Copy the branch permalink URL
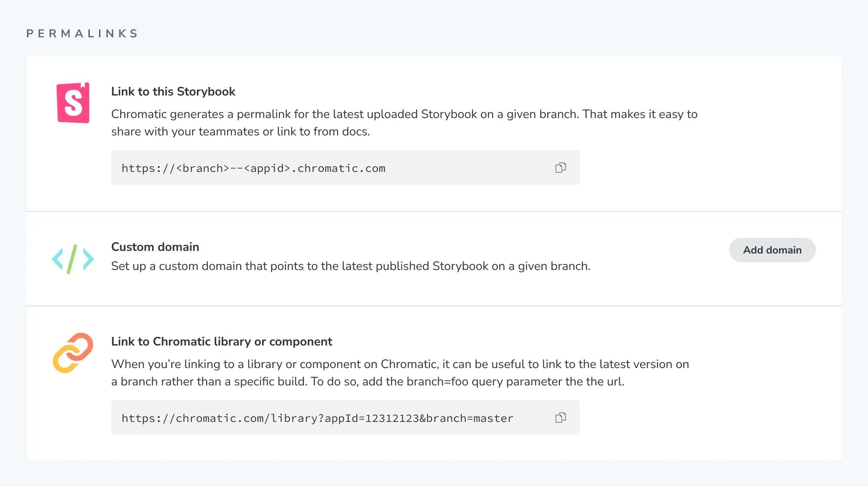The image size is (868, 487). [x=561, y=168]
